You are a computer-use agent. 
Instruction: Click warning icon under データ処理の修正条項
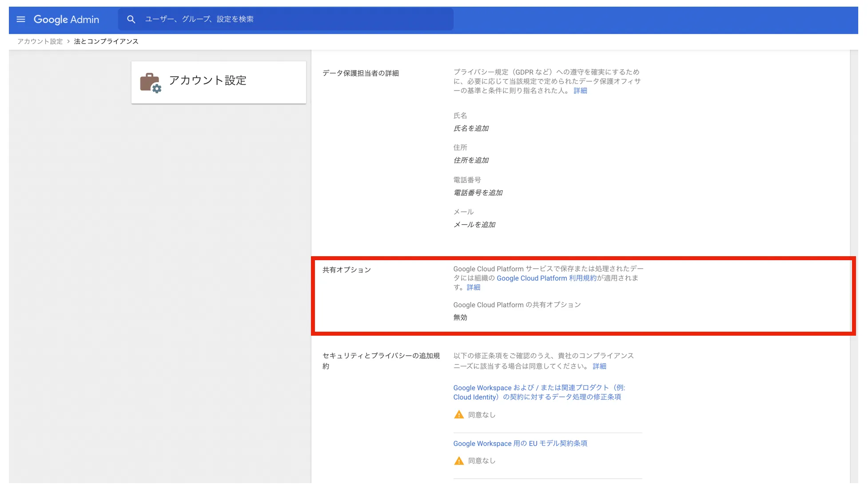[459, 415]
